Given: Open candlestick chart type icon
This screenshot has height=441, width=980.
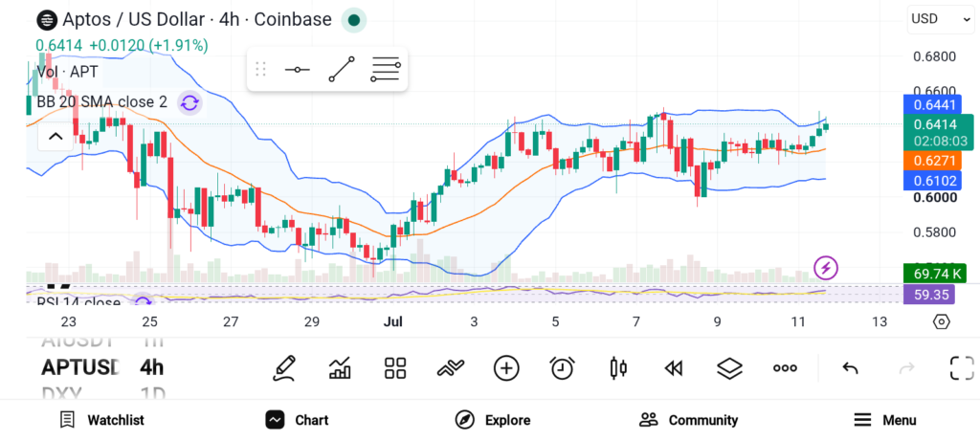Looking at the screenshot, I should pyautogui.click(x=618, y=368).
